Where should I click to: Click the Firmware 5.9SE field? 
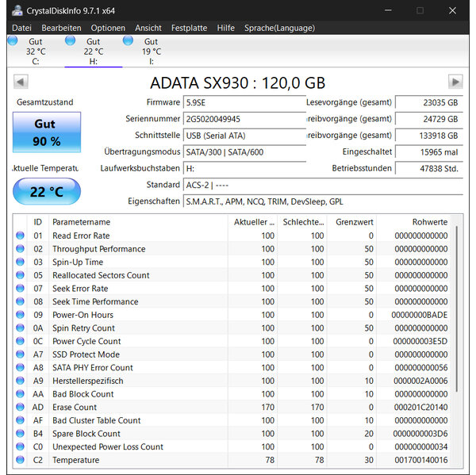243,102
